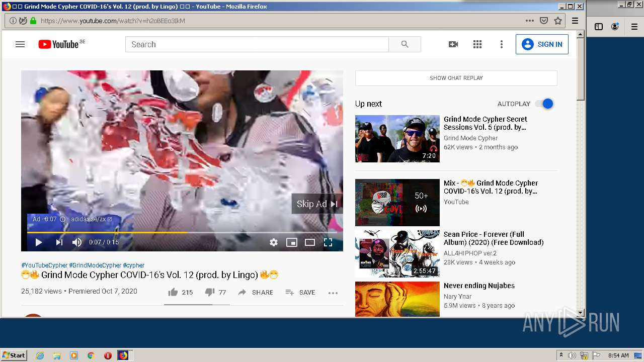
Task: Sign in with the SIGN IN button
Action: point(542,44)
